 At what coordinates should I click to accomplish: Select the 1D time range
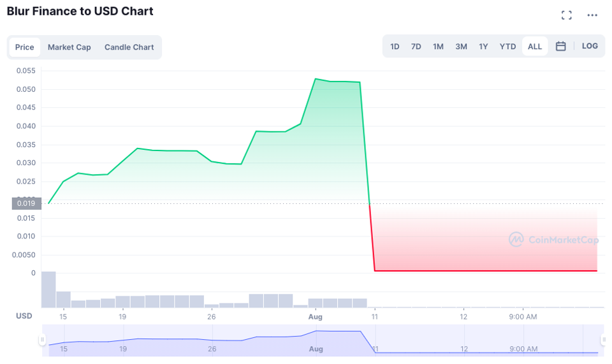pyautogui.click(x=395, y=47)
